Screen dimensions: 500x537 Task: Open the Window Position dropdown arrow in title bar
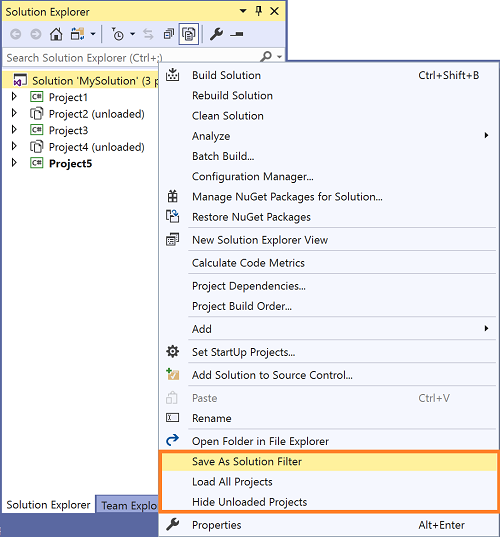(x=243, y=11)
